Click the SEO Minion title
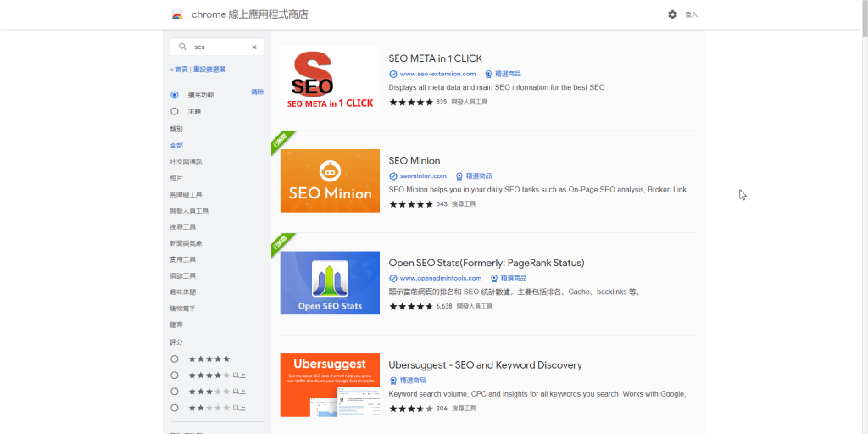Image resolution: width=868 pixels, height=434 pixels. tap(415, 160)
